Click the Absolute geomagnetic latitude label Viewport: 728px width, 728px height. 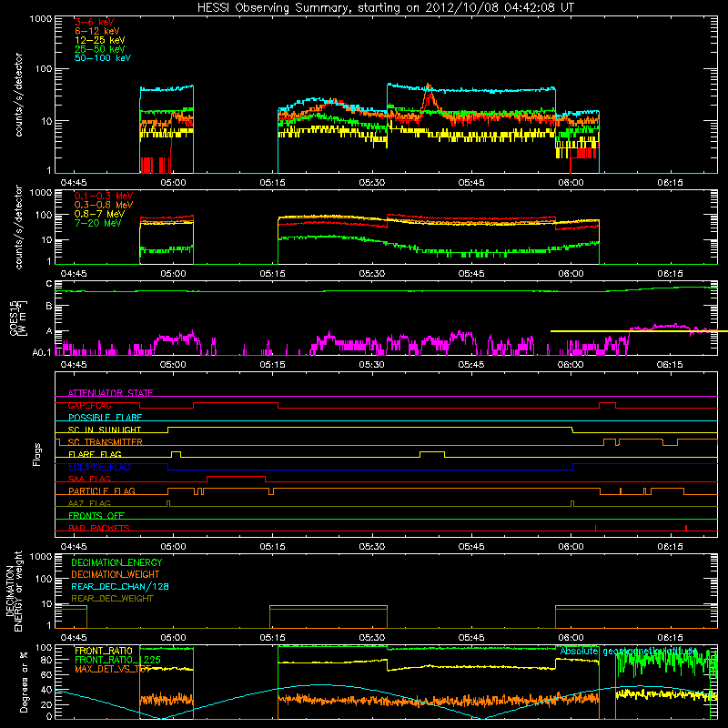[629, 651]
